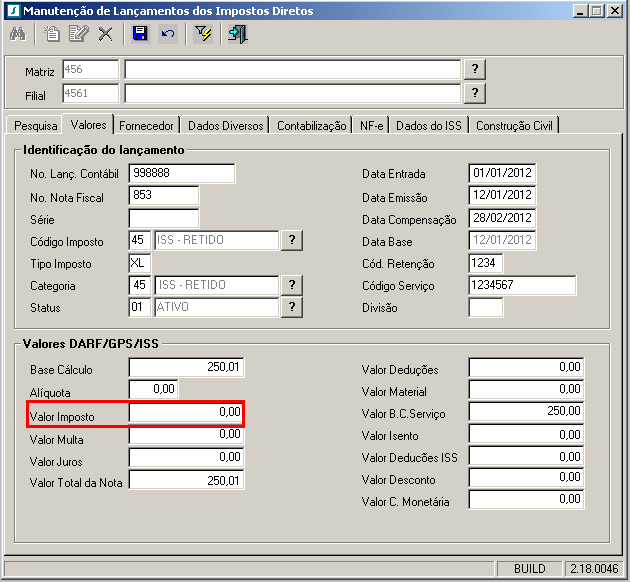Switch to the Fornecedor tab
Viewport: 630px width, 582px height.
pyautogui.click(x=147, y=126)
